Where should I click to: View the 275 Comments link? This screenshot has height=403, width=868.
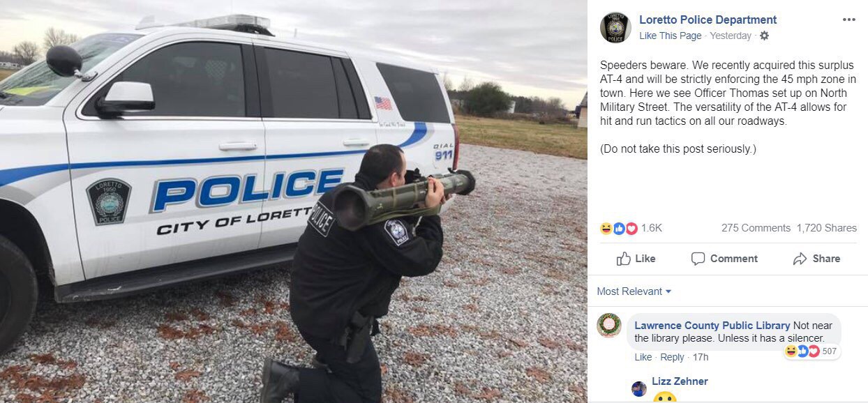coord(756,228)
